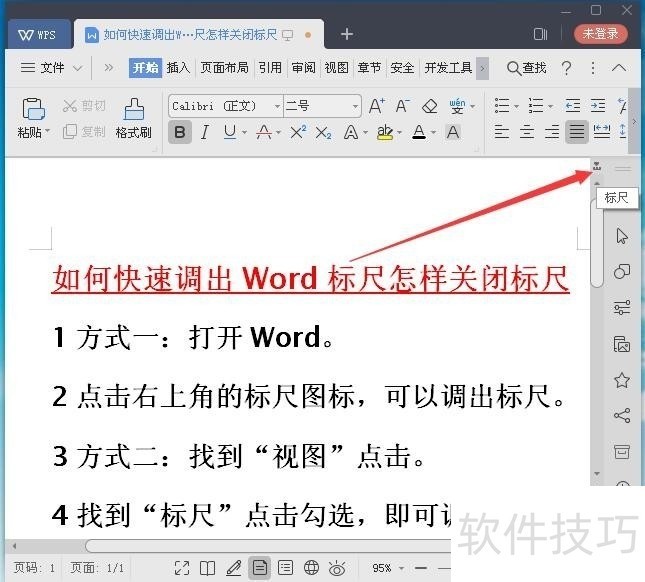Image resolution: width=645 pixels, height=582 pixels.
Task: Expand the paste options arrow
Action: (x=47, y=132)
